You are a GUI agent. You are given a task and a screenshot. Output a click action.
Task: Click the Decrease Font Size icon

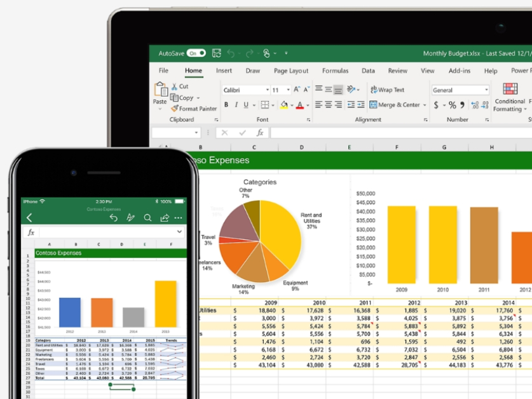click(x=306, y=89)
